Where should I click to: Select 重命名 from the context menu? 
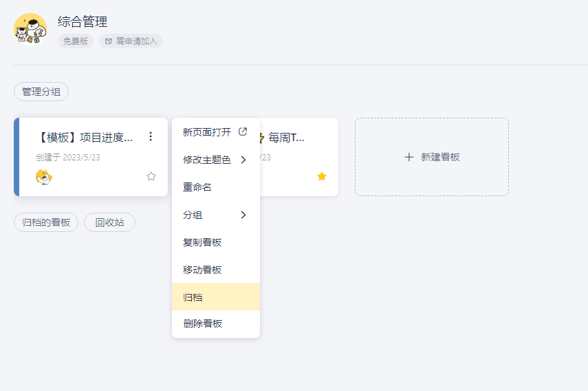point(197,187)
